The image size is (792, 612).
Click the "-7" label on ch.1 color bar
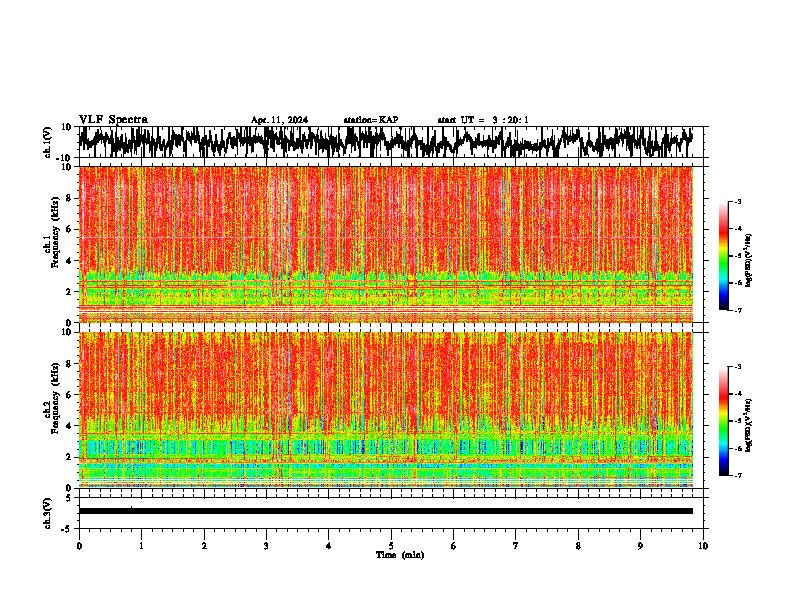pyautogui.click(x=737, y=310)
